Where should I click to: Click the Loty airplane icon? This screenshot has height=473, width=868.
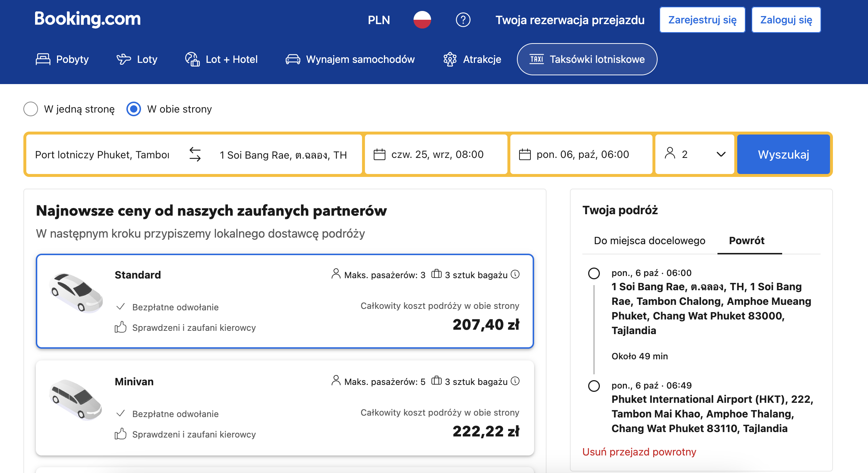(123, 59)
